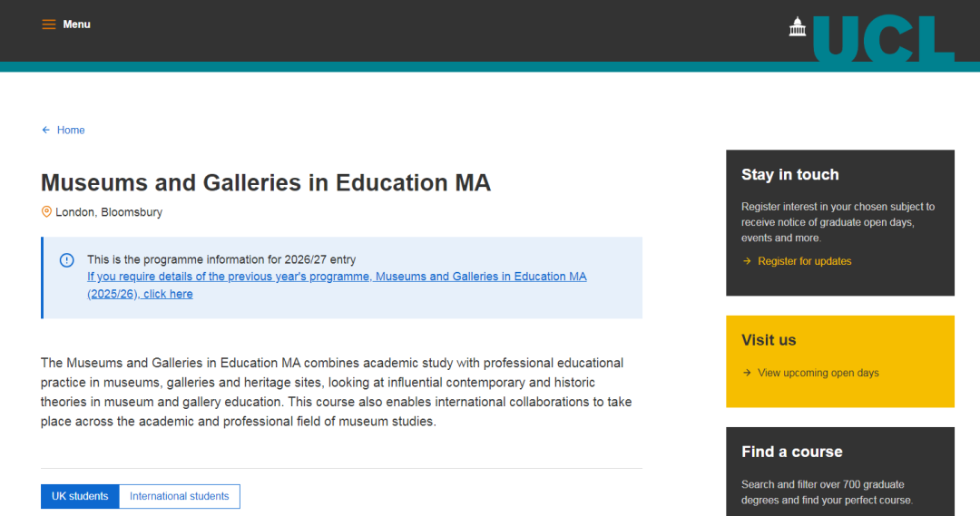The image size is (980, 516).
Task: Click the Stay in touch heading
Action: (x=790, y=175)
